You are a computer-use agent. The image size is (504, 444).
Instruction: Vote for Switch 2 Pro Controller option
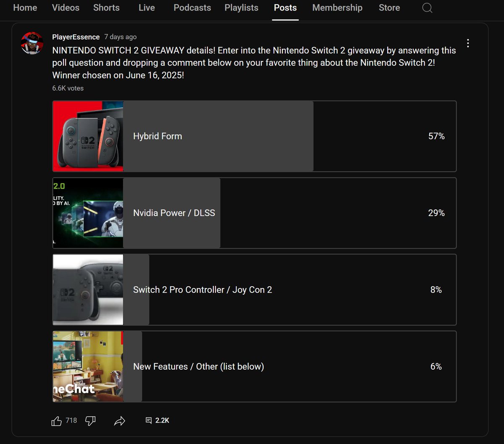255,290
